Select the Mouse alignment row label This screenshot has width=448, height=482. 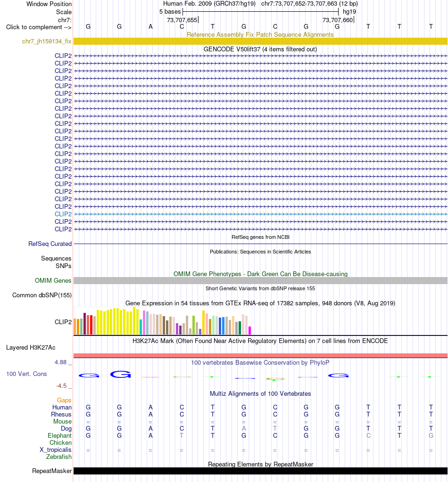(x=62, y=421)
